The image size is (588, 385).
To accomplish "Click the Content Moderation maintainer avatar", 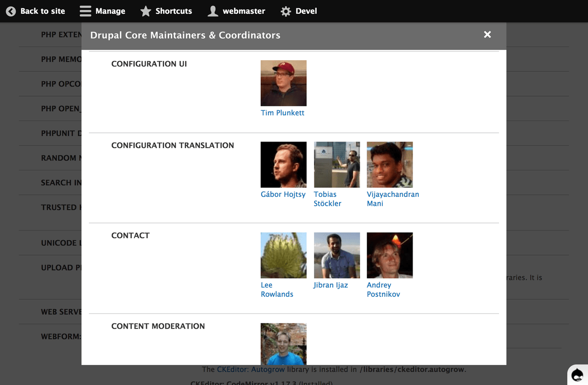I will pos(284,344).
